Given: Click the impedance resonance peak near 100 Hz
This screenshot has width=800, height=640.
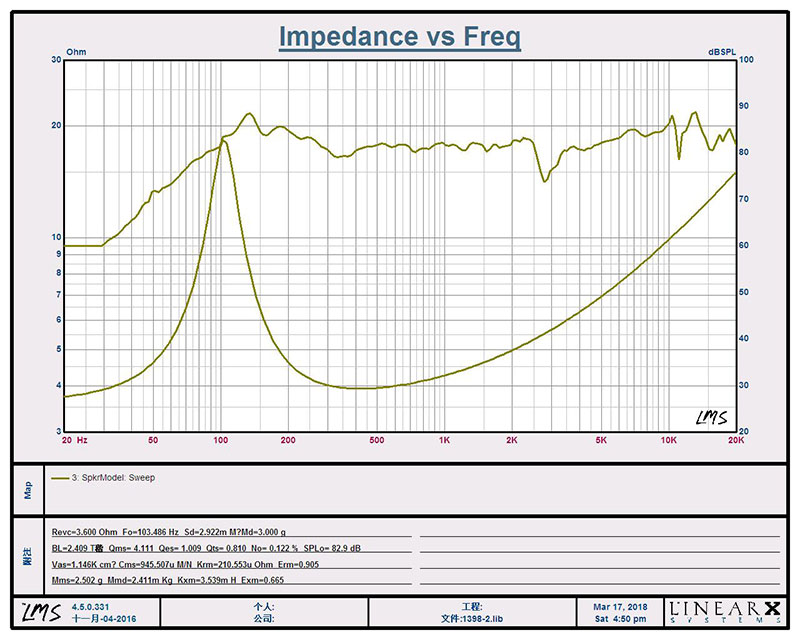Looking at the screenshot, I should (x=224, y=141).
